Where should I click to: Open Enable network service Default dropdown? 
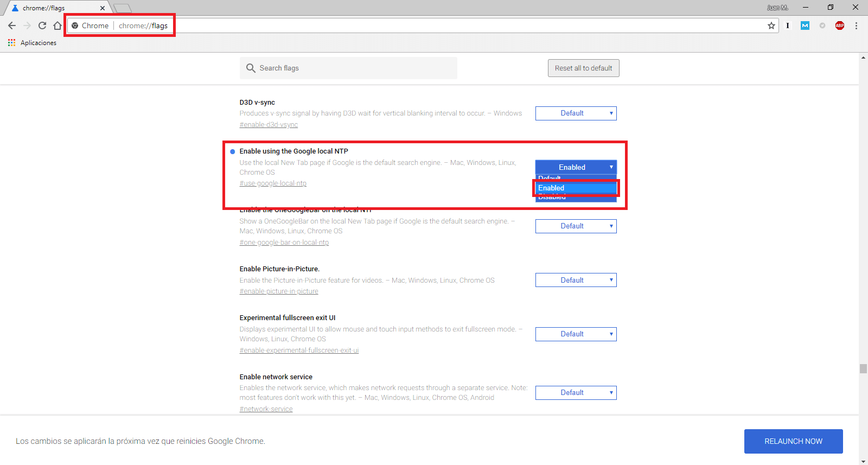coord(576,393)
